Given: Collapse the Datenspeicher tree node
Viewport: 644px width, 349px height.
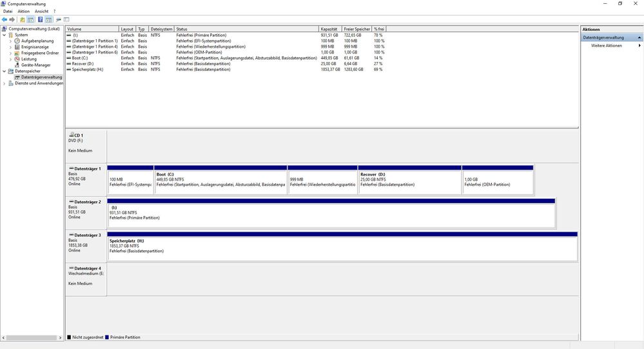Looking at the screenshot, I should pos(5,72).
